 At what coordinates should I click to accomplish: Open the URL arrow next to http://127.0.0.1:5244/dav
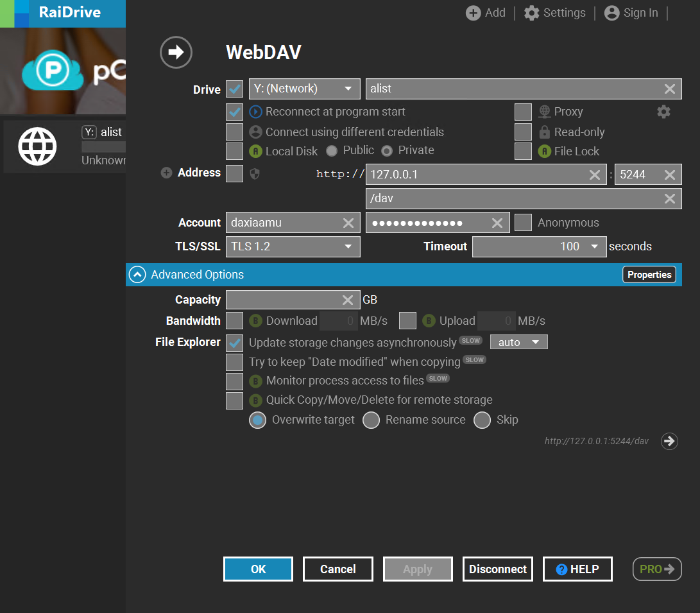click(x=669, y=442)
